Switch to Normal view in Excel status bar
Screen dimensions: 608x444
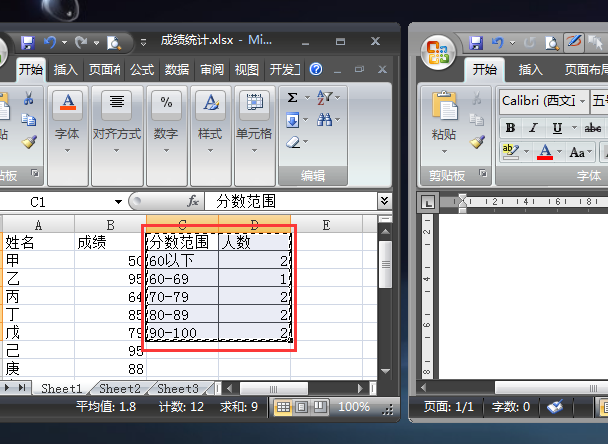(283, 407)
